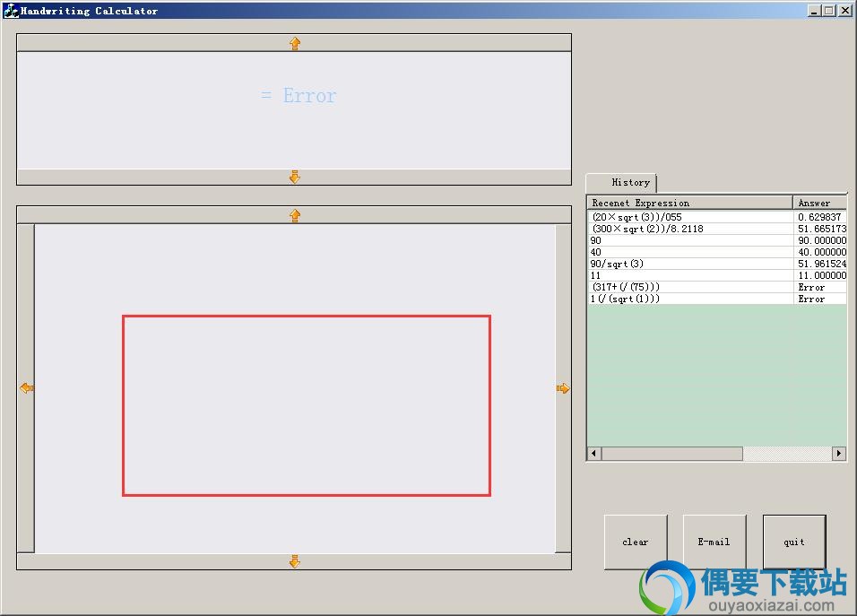Click the up arrow above the result display
857x616 pixels.
(x=295, y=43)
